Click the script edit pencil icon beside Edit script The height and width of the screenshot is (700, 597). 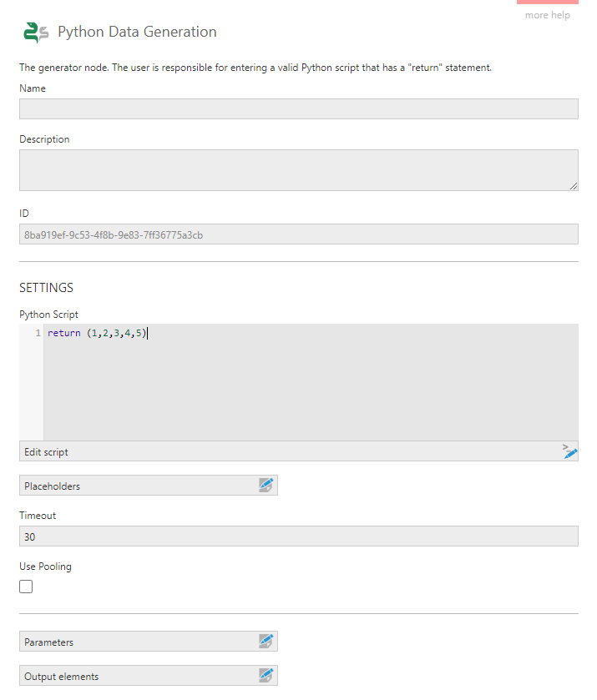click(x=570, y=451)
